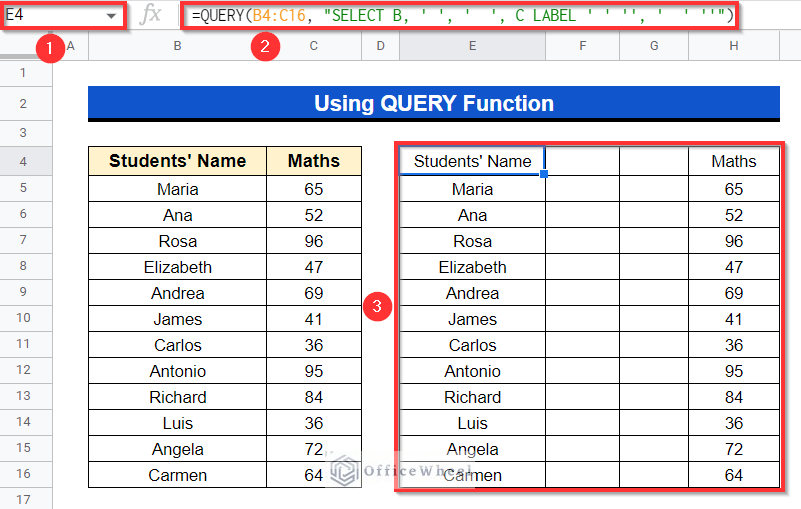Select column F header

(582, 46)
